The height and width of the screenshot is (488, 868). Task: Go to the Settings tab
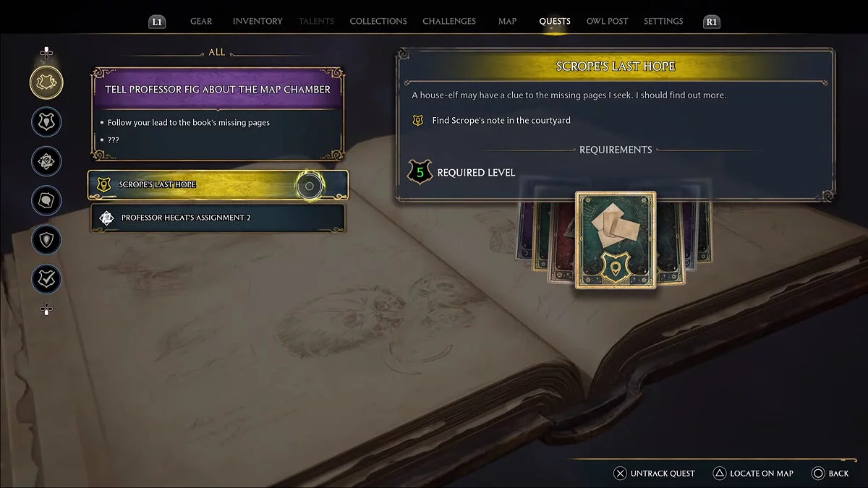pyautogui.click(x=663, y=22)
